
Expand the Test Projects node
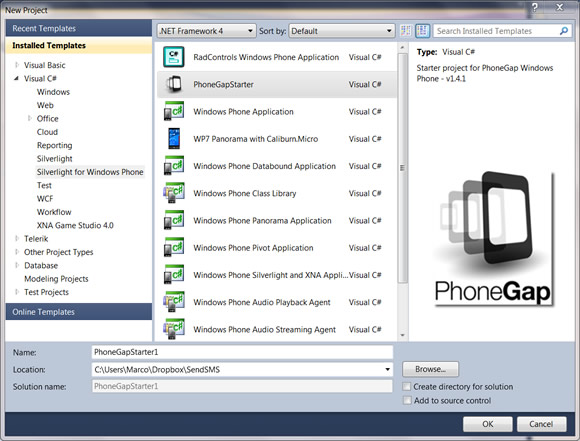(17, 292)
